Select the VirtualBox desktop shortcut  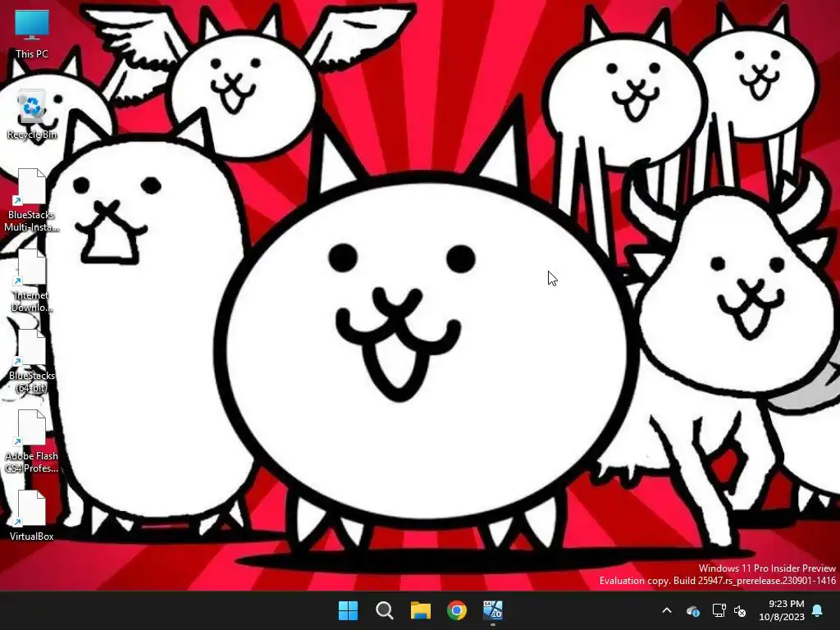pos(32,515)
